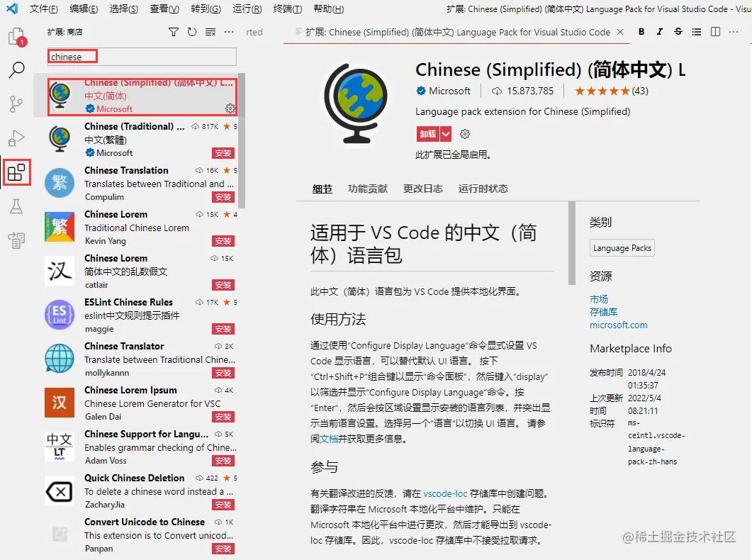Open the 文件(F) menu

tap(43, 9)
